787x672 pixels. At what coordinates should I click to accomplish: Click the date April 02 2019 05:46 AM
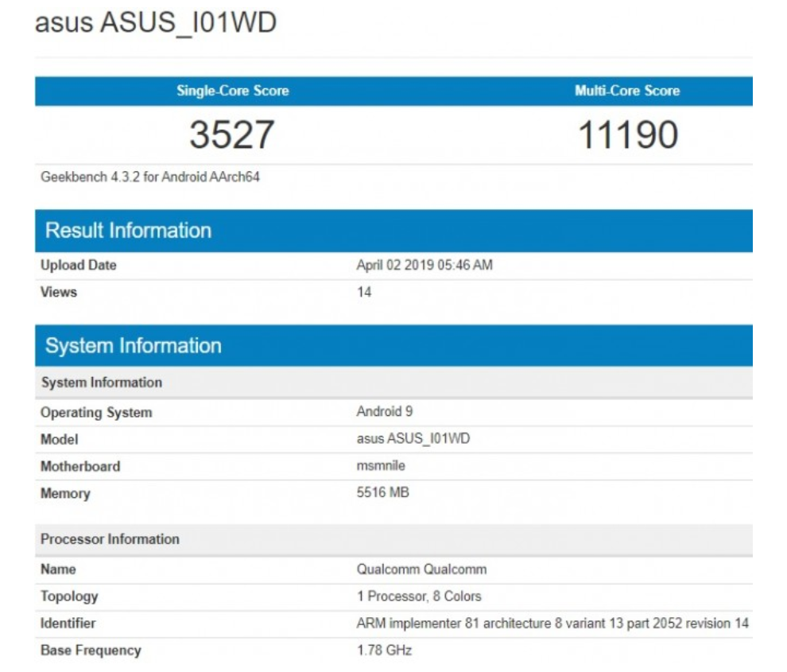coord(425,265)
